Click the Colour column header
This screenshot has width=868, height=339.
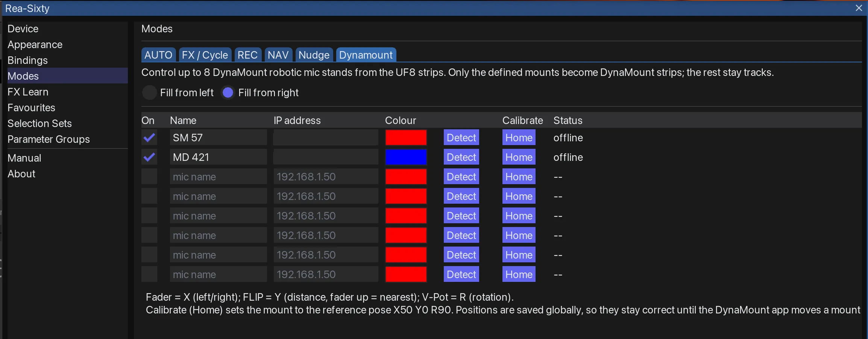(401, 121)
